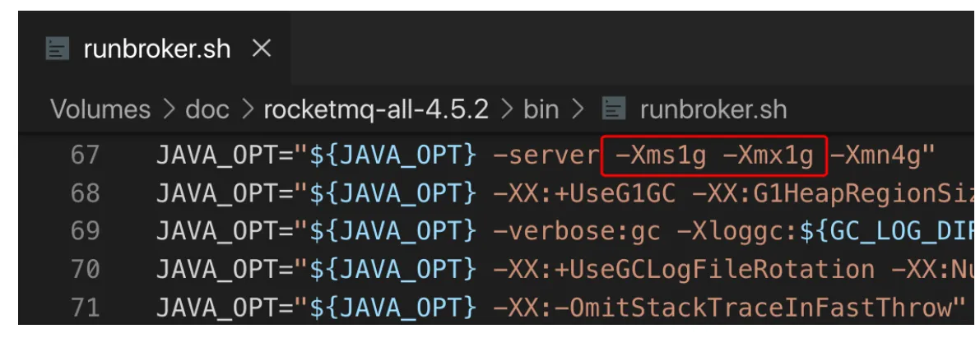
Task: Open the bin breadcrumb folder
Action: [x=541, y=109]
